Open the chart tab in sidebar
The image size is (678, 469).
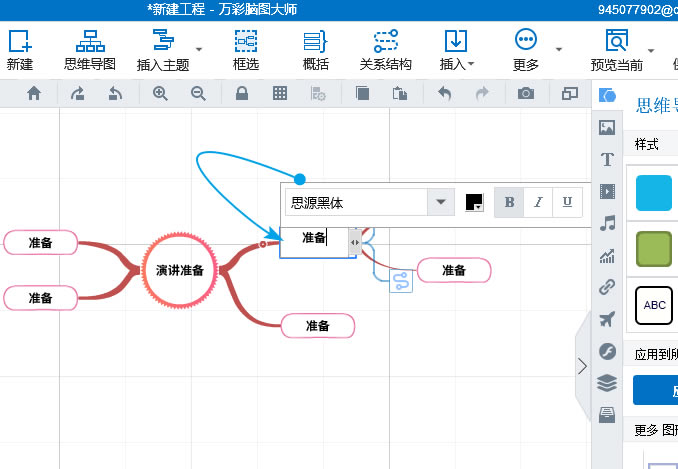coord(607,256)
